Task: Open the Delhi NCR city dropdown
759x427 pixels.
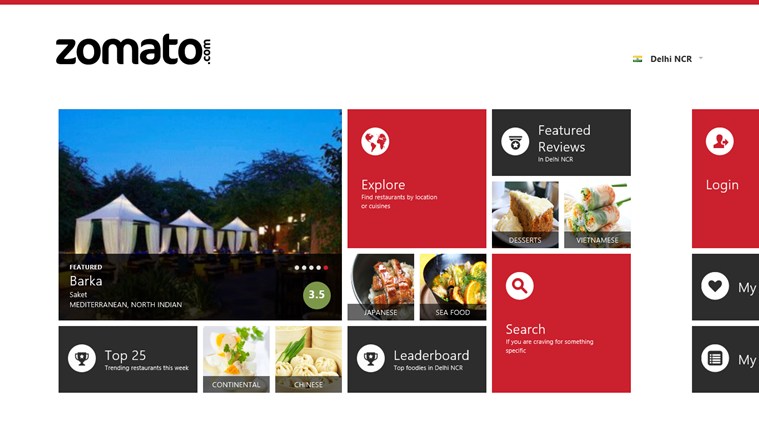Action: click(x=668, y=59)
